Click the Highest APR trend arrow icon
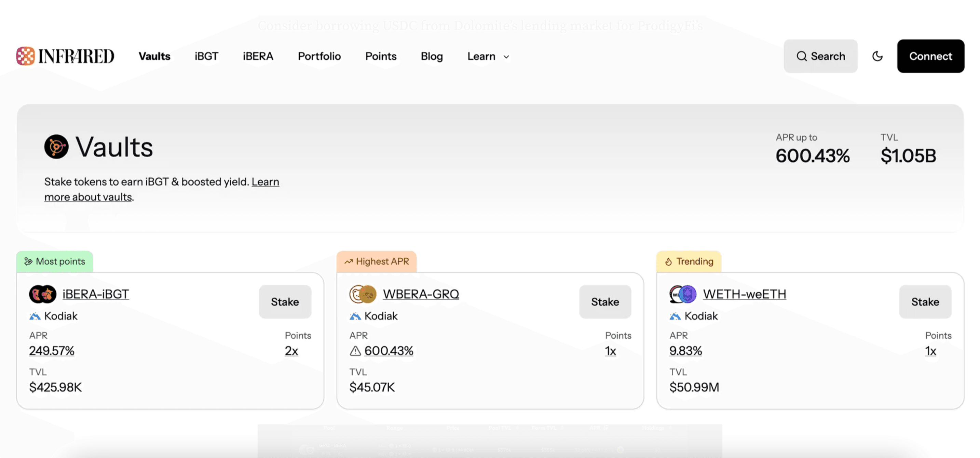 [349, 261]
